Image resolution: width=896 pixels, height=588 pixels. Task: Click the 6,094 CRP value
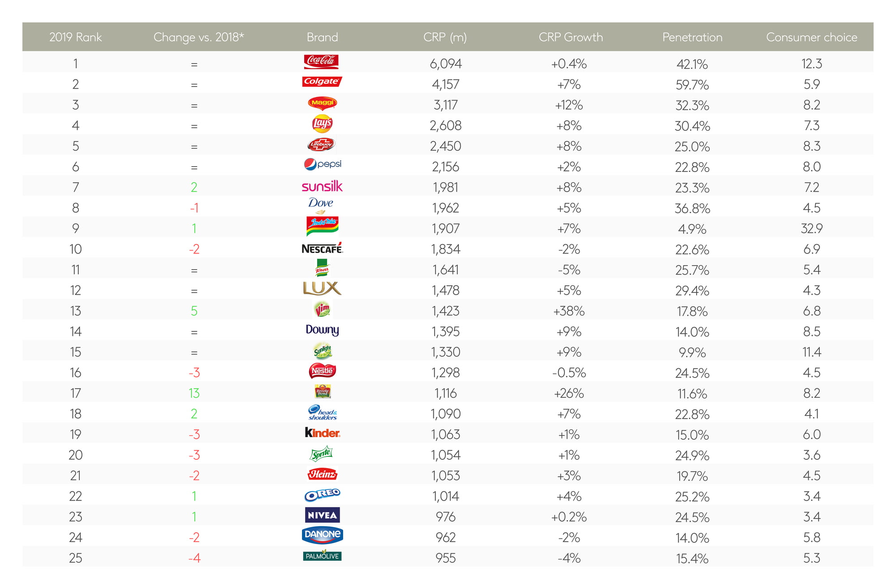coord(445,64)
